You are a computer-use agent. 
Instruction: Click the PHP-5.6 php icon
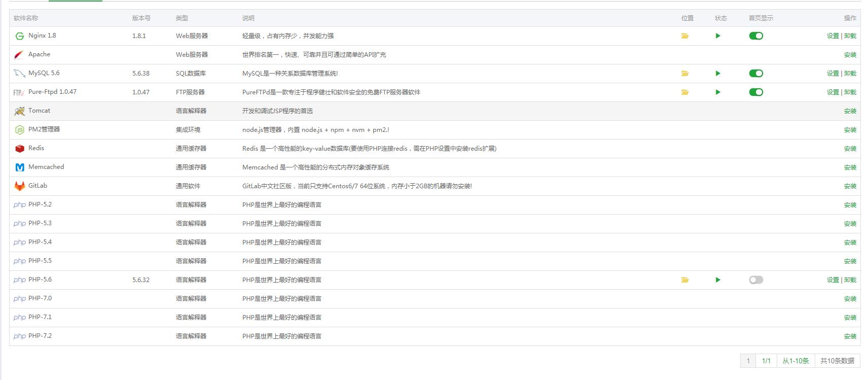19,280
